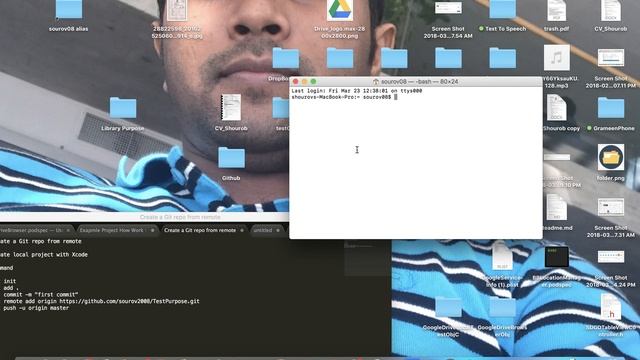Click the editor window title 'Create a Git repo from remote'
The width and height of the screenshot is (640, 360).
pyautogui.click(x=180, y=217)
